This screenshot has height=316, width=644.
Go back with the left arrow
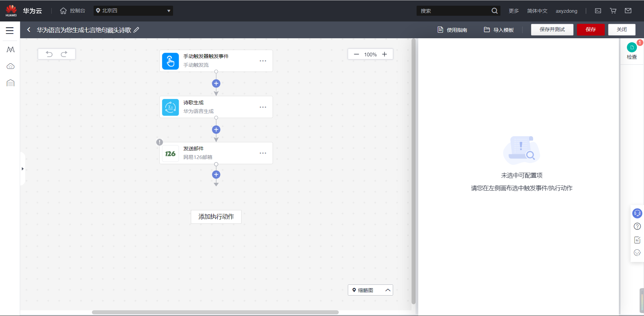click(x=29, y=30)
